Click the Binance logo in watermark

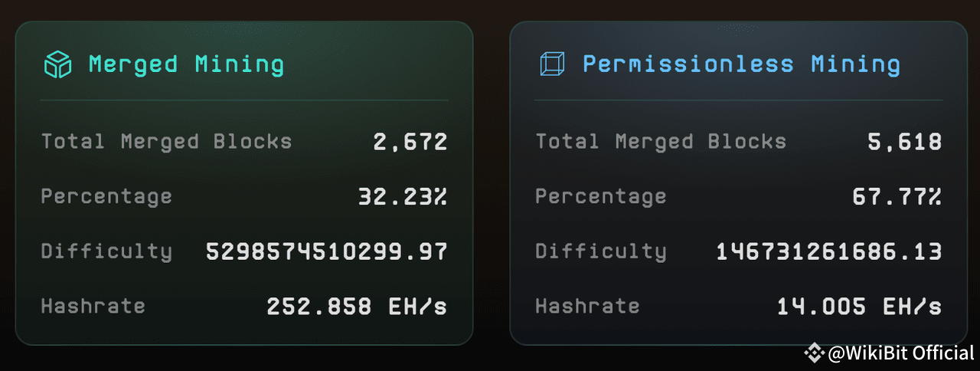point(813,353)
